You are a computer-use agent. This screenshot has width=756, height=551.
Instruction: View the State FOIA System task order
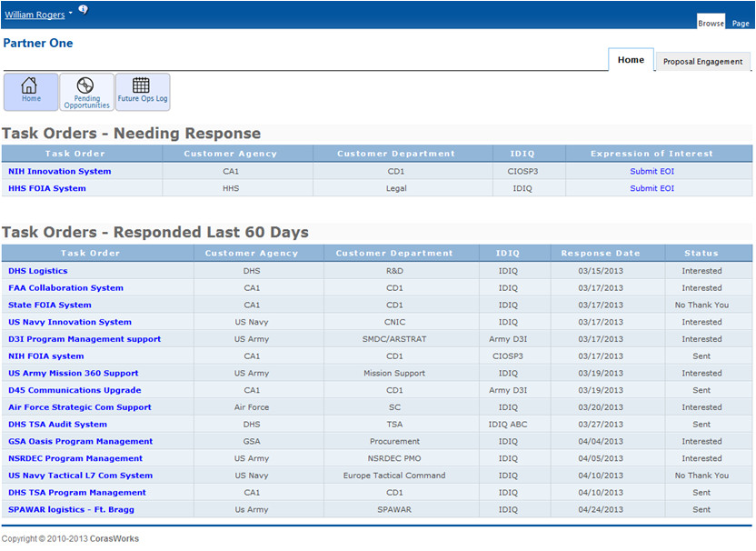click(49, 305)
